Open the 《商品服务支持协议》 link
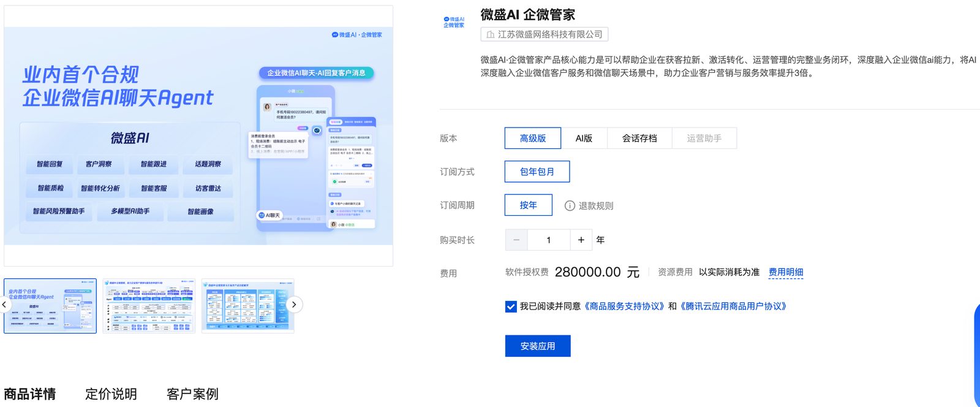The width and height of the screenshot is (980, 407). 624,306
